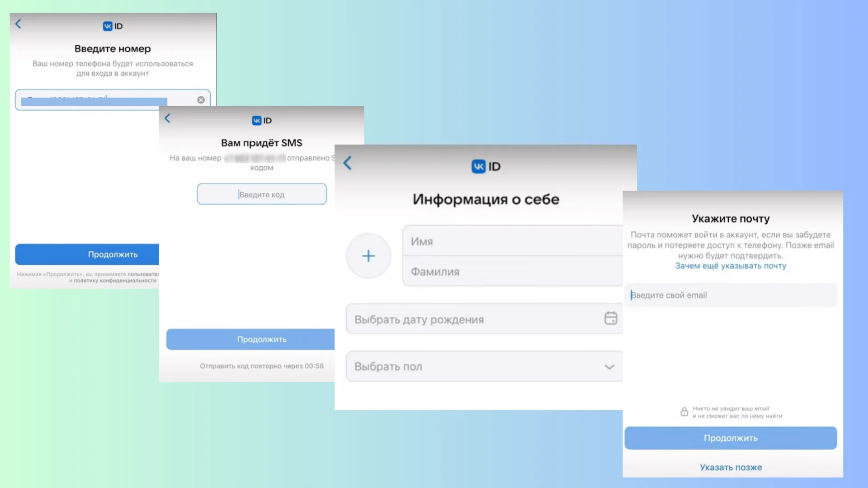Image resolution: width=868 pixels, height=488 pixels.
Task: Add profile photo with plus circle
Action: pos(368,256)
